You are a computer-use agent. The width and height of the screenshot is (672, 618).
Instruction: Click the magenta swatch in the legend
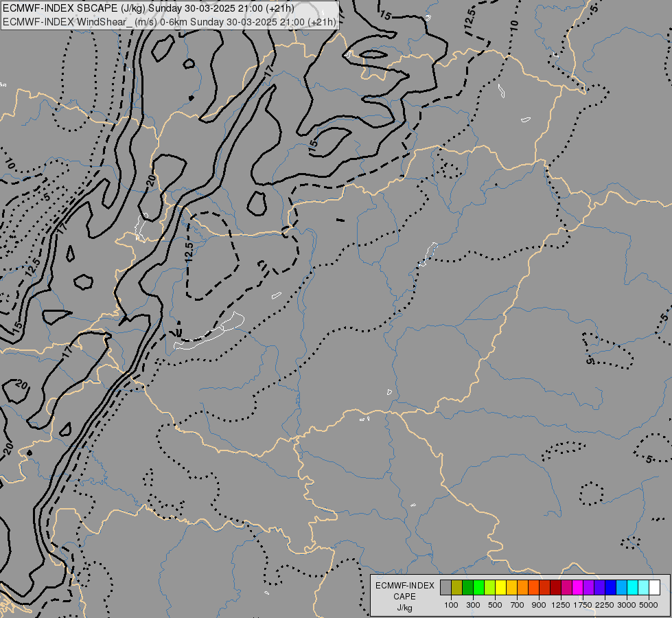[578, 588]
